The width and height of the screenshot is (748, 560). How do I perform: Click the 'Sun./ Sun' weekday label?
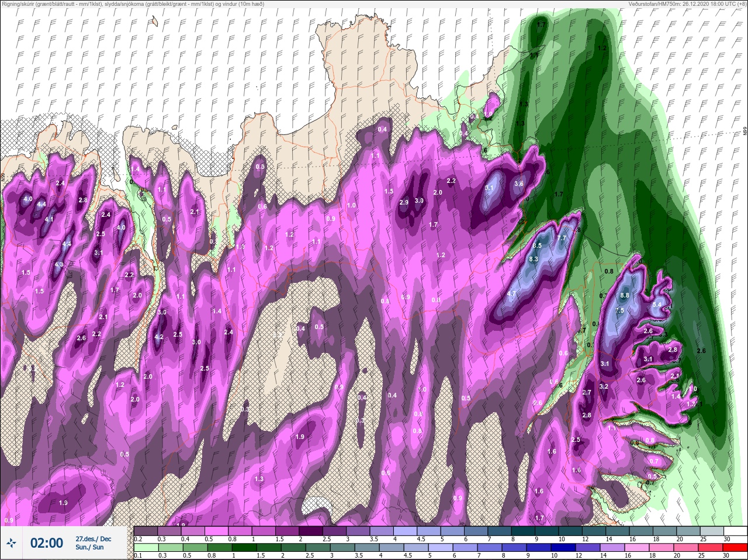click(89, 547)
